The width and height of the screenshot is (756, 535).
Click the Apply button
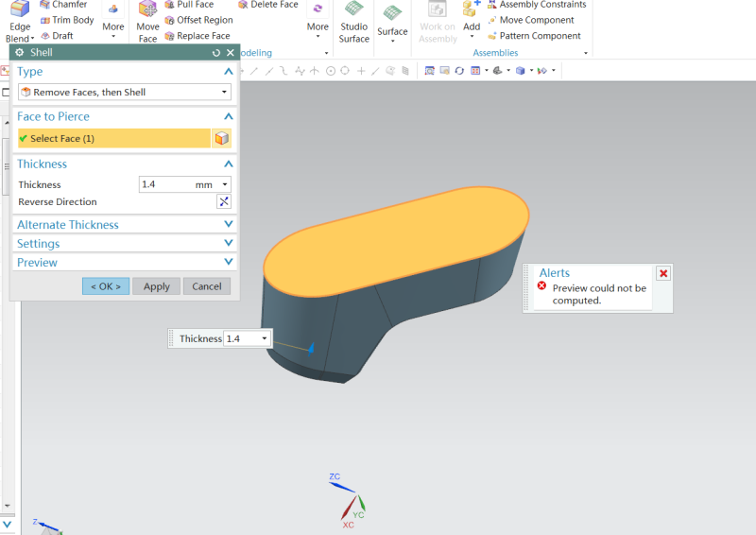(156, 286)
